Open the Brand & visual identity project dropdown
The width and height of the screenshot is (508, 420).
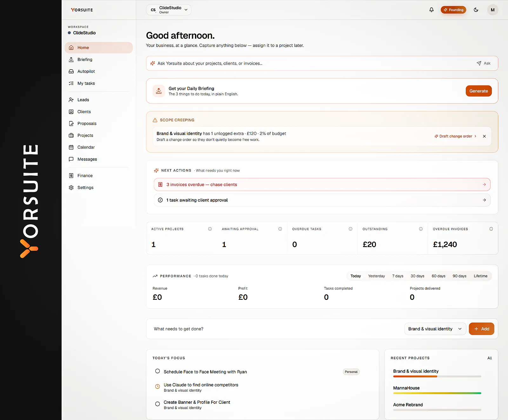coord(435,329)
